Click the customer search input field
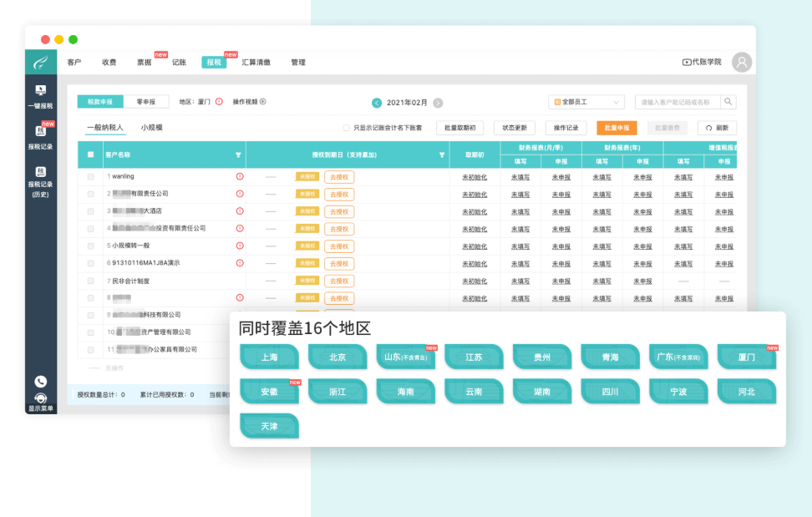 (677, 102)
